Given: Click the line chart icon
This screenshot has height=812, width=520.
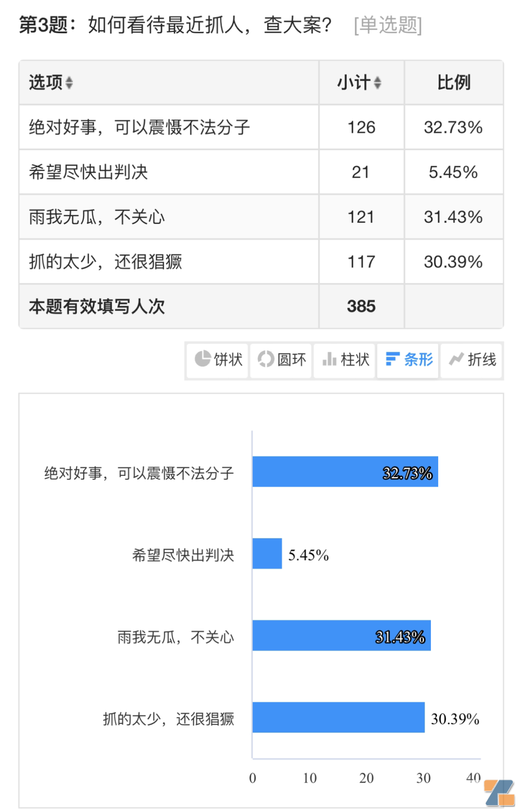Looking at the screenshot, I should tap(455, 359).
